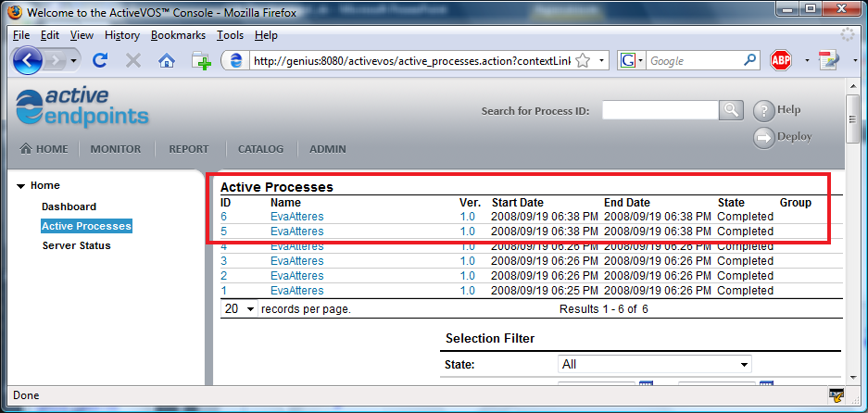Go to the HOME navigation tab
The image size is (868, 413).
[44, 149]
